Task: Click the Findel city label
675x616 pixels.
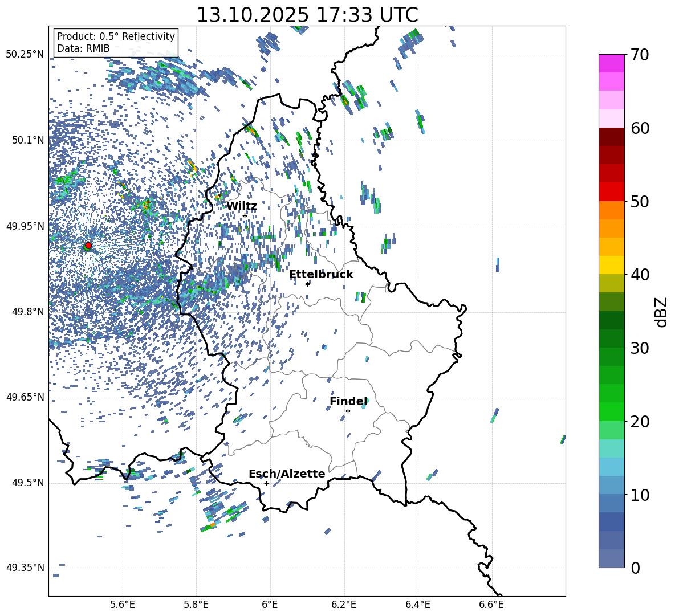Action: tap(348, 402)
